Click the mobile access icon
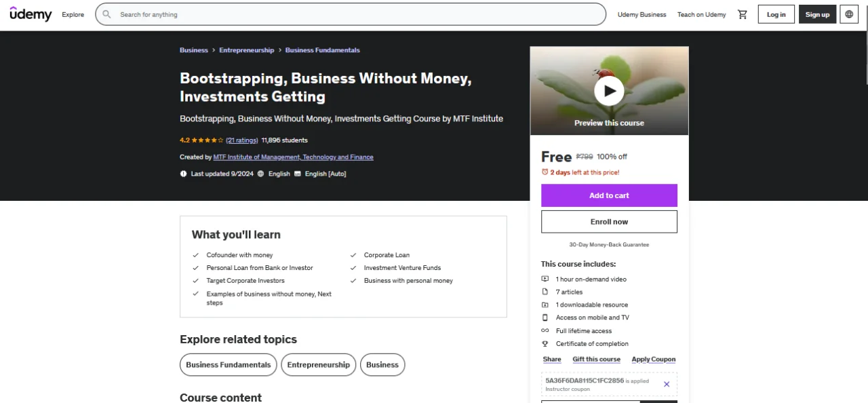This screenshot has height=403, width=868. tap(545, 318)
